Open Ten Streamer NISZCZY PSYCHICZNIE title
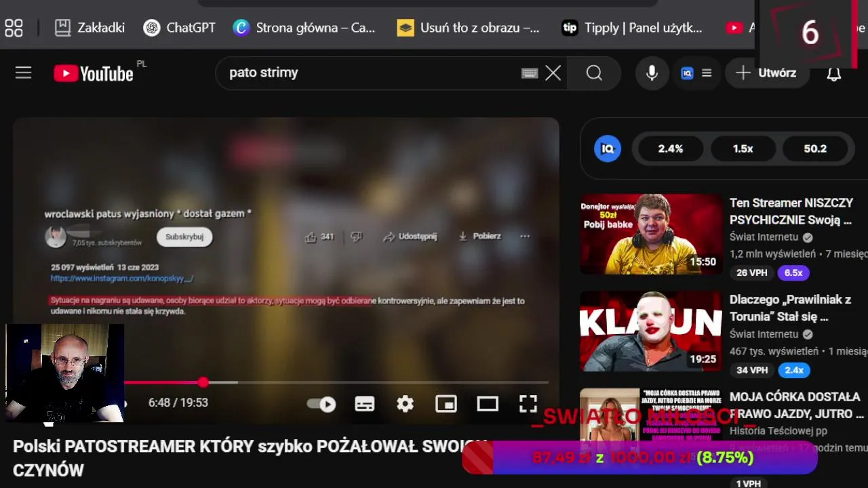The width and height of the screenshot is (868, 488). click(x=791, y=211)
